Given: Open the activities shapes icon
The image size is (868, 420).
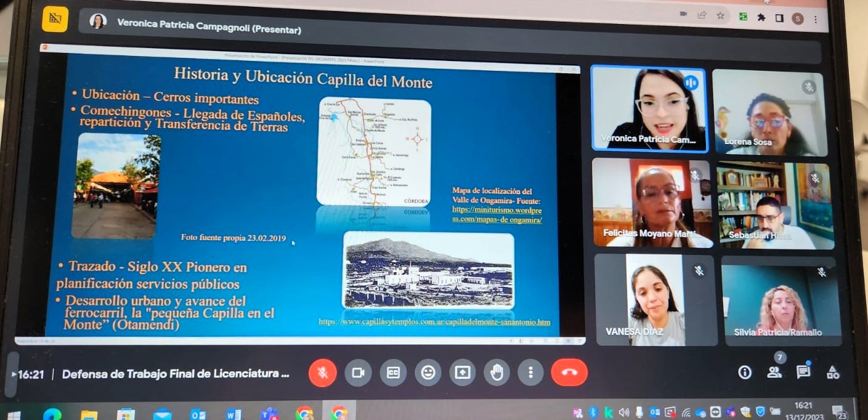Looking at the screenshot, I should coord(833,372).
